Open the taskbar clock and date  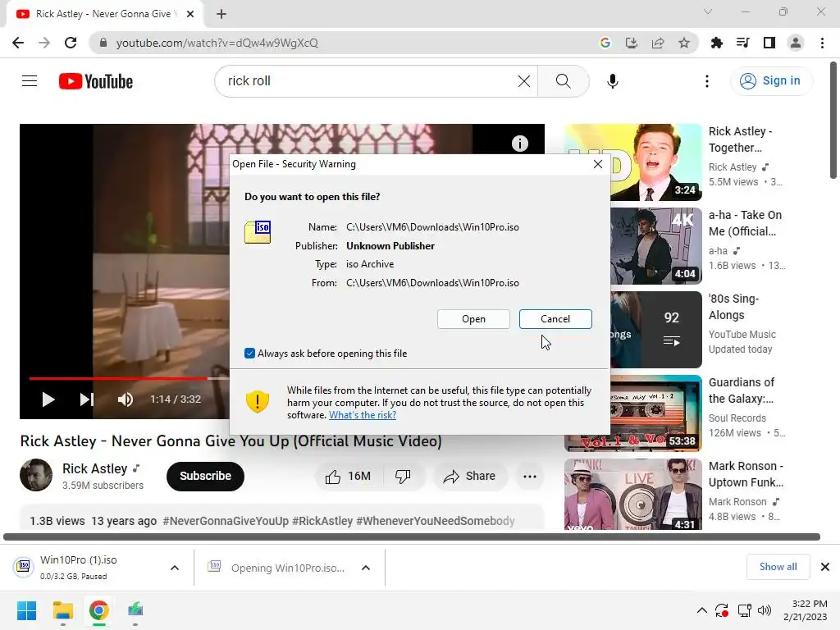pos(806,610)
